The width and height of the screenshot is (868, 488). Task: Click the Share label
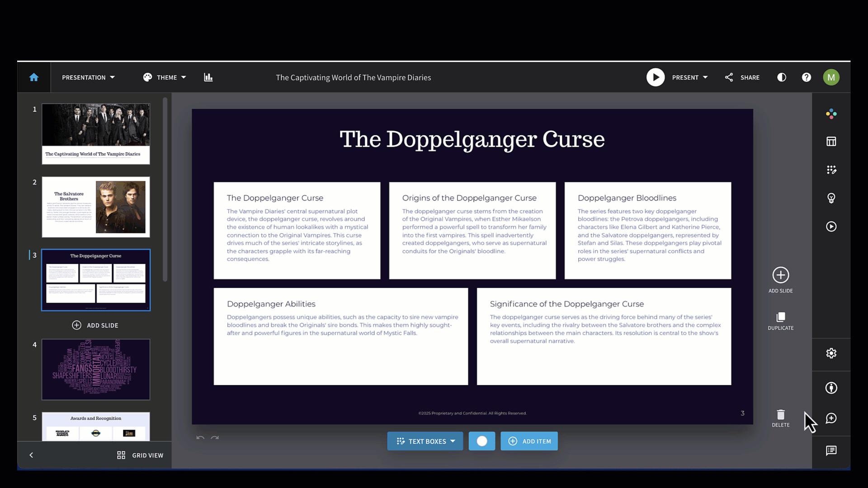[750, 77]
